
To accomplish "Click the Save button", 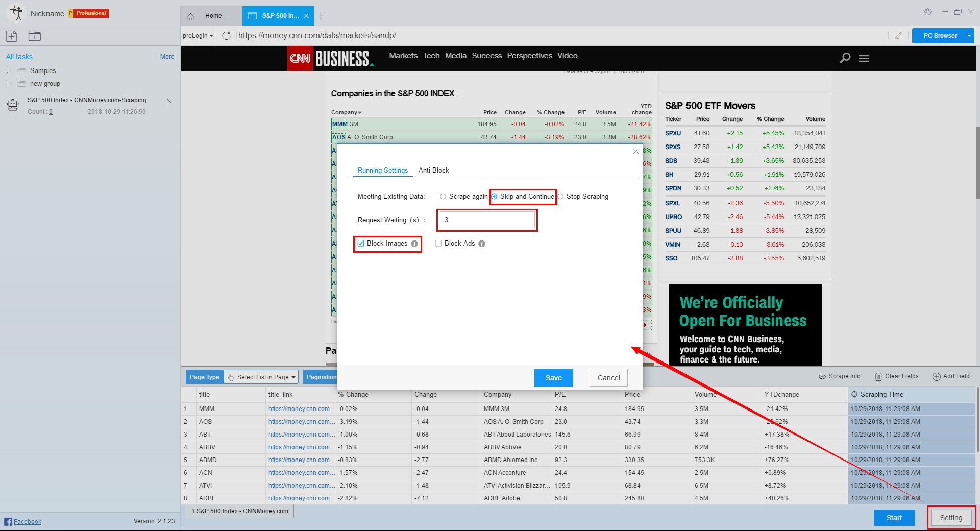I will tap(553, 378).
